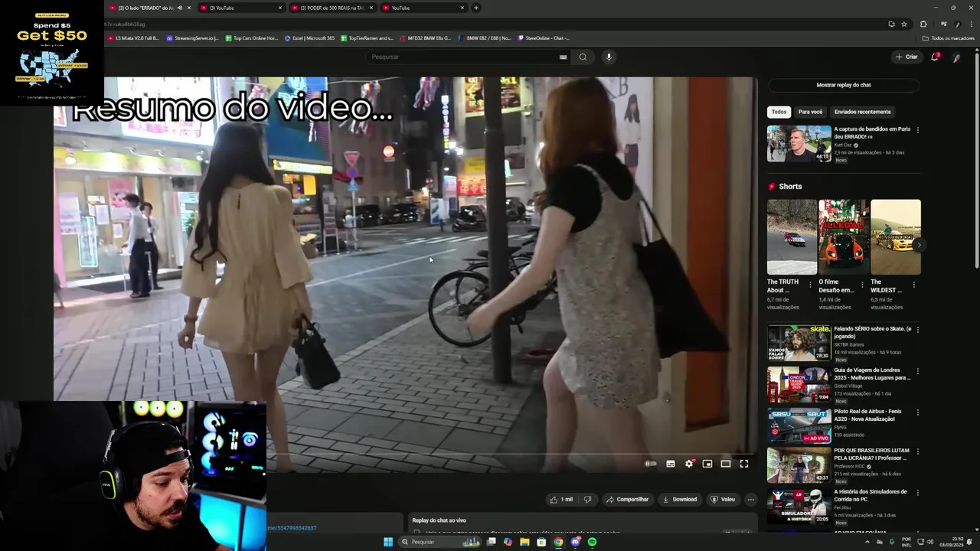
Task: Close the PODER de 500 REAIS tab
Action: [x=371, y=8]
